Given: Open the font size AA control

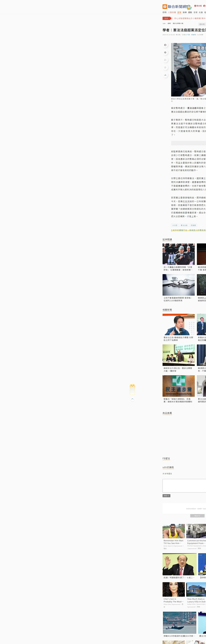Looking at the screenshot, I should [x=165, y=75].
